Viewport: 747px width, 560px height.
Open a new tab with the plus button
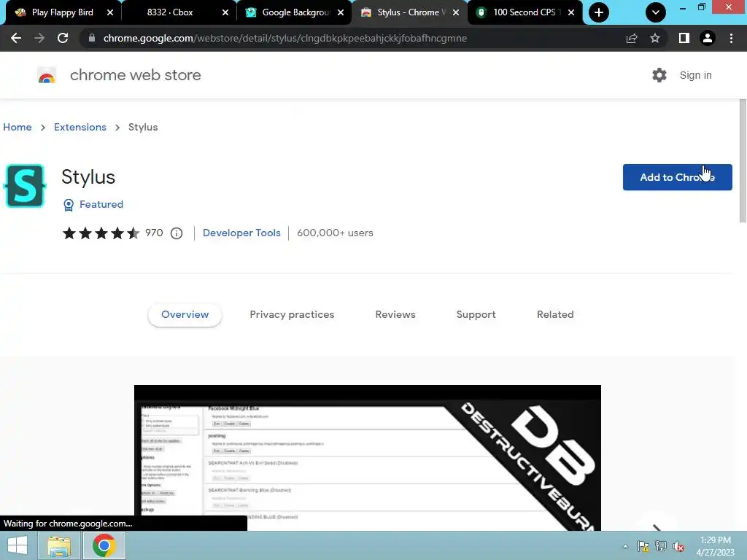tap(599, 12)
